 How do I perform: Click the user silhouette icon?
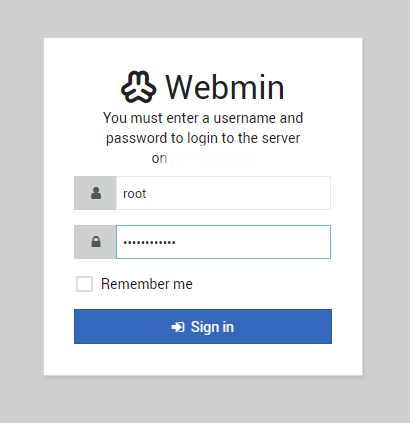click(x=96, y=193)
